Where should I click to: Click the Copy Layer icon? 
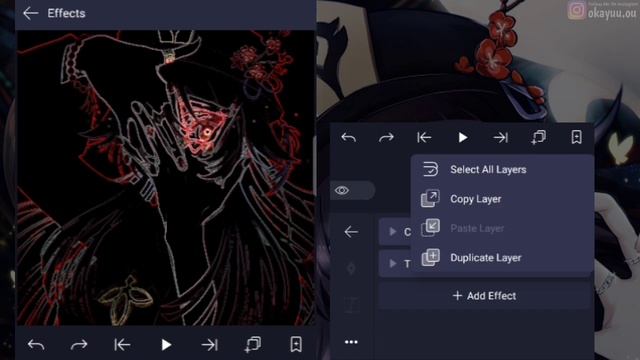pyautogui.click(x=430, y=199)
